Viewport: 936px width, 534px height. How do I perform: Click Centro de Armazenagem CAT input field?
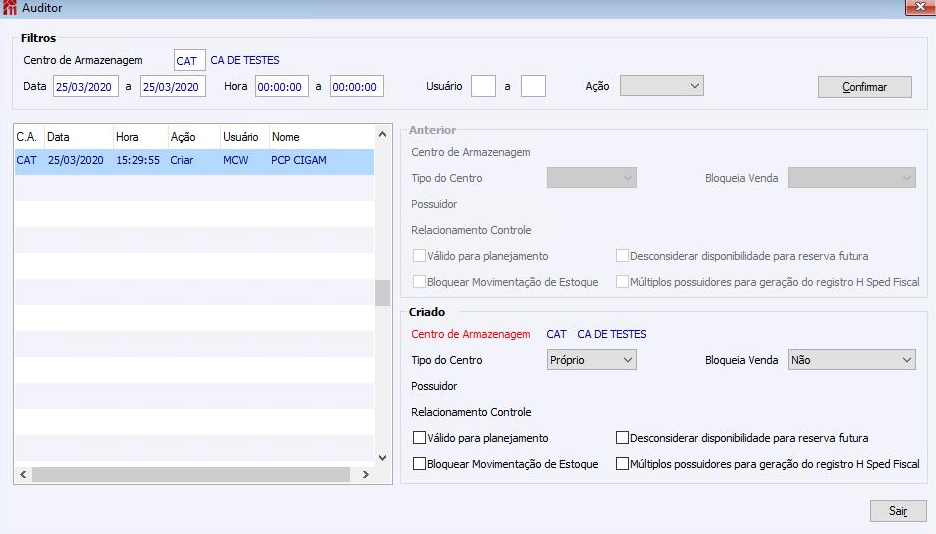click(x=190, y=60)
